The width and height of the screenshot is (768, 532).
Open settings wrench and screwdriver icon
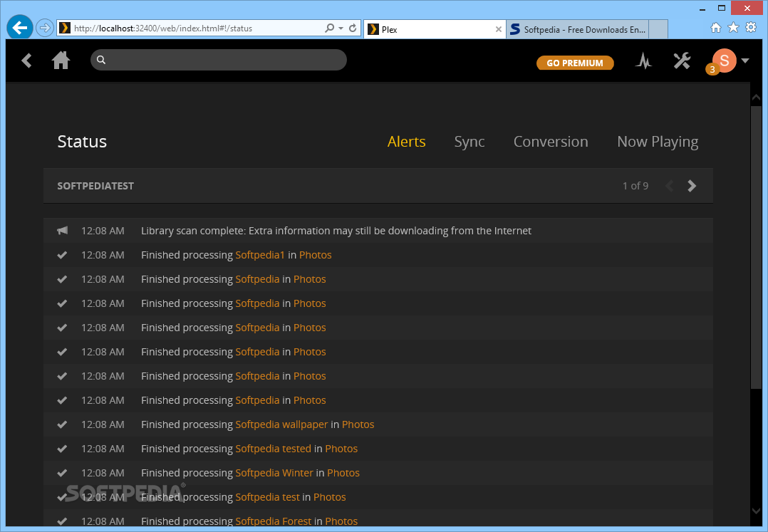(x=681, y=61)
